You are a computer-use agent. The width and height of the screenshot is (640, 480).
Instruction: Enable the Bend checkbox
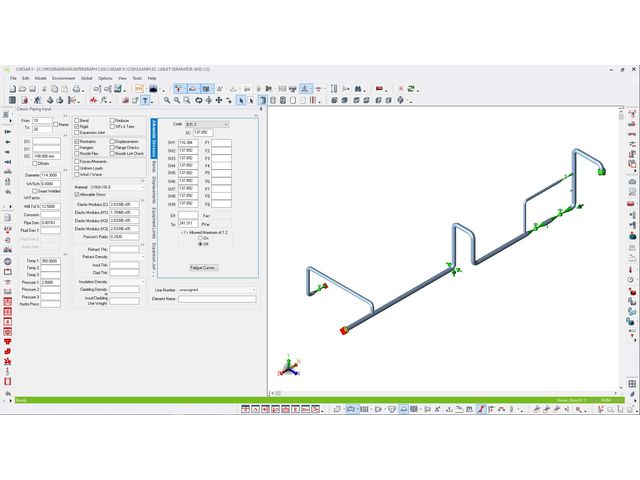[x=77, y=120]
